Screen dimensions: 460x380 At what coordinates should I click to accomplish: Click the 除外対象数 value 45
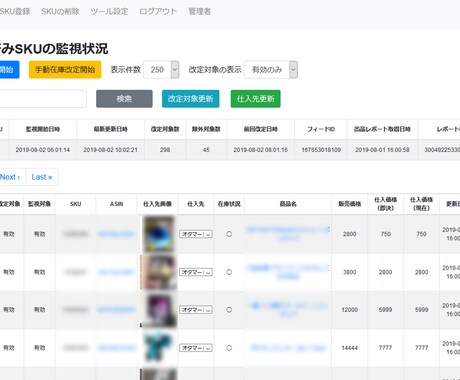click(206, 150)
